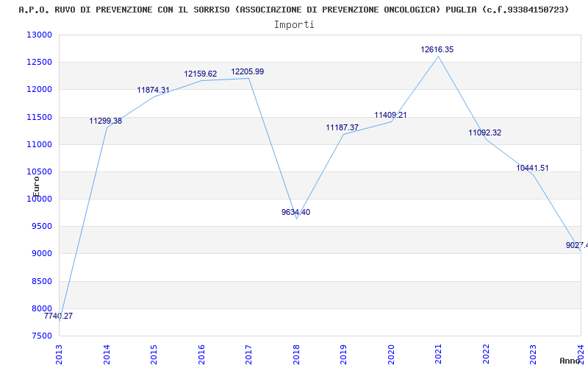
Task: Click y-axis tick label 7500
Action: tap(41, 336)
